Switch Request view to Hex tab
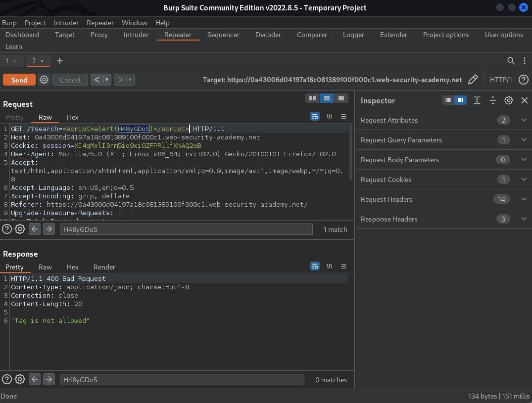 [x=73, y=117]
